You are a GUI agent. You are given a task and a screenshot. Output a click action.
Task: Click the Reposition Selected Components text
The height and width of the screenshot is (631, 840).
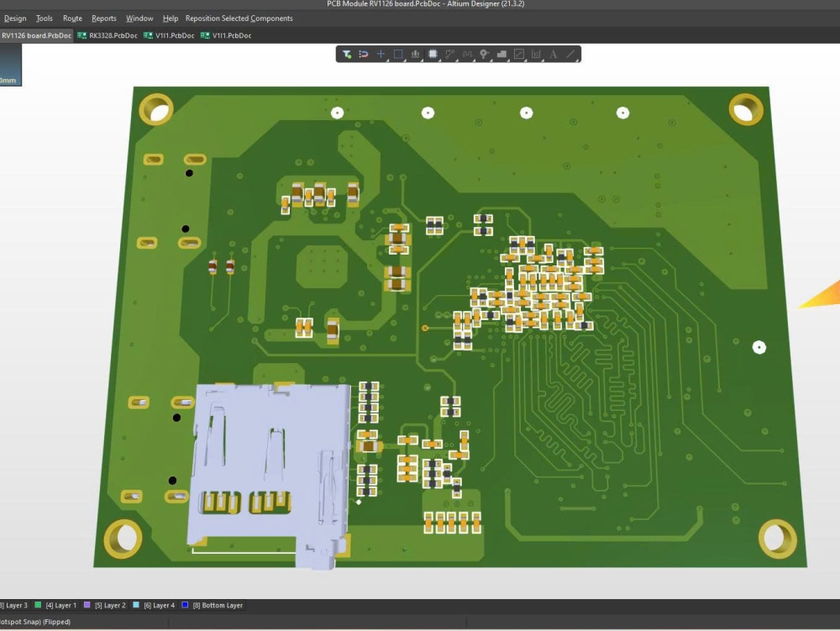tap(239, 18)
